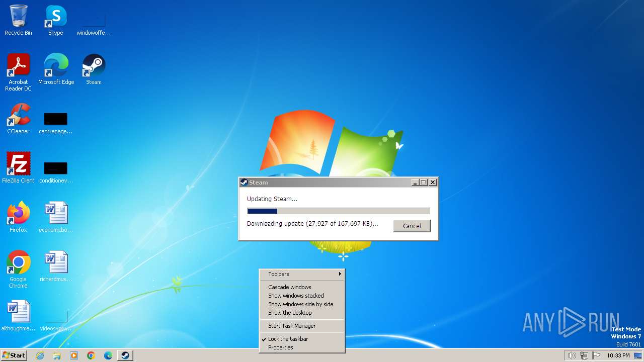Open Chrome from the taskbar
The image size is (644, 362).
click(91, 355)
